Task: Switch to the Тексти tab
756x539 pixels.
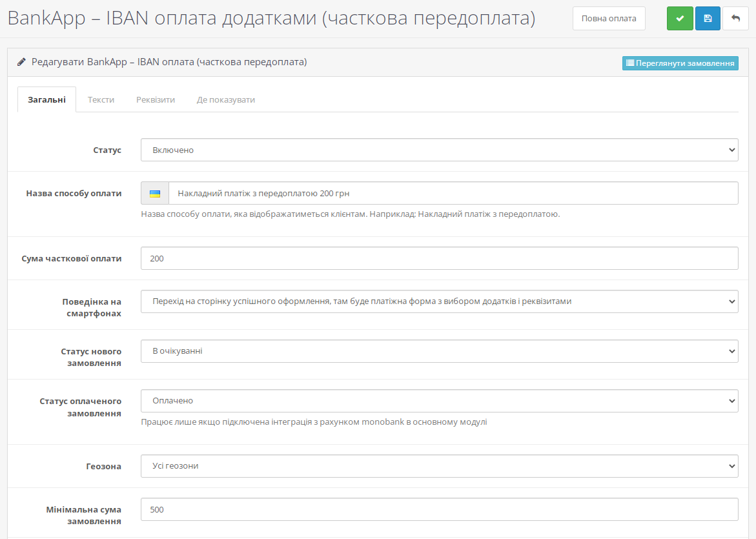Action: click(101, 100)
